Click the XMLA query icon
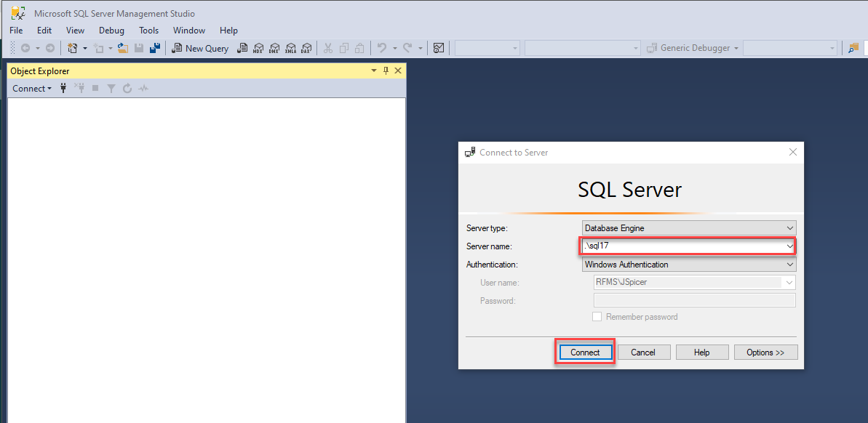 coord(290,48)
